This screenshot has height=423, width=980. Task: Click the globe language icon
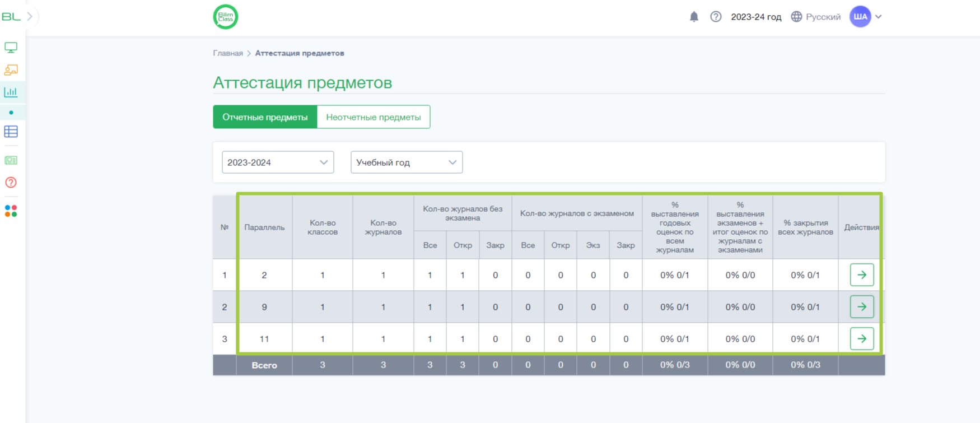click(796, 17)
